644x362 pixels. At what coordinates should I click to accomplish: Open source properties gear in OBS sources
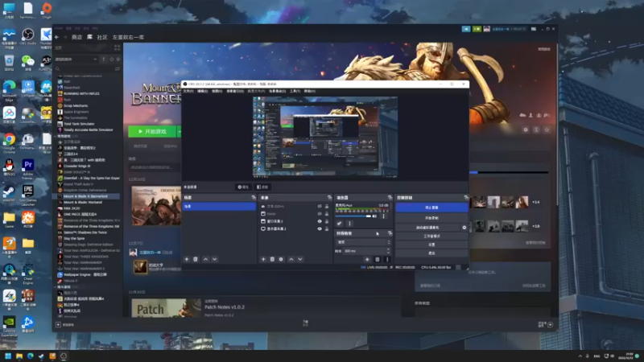coord(281,259)
